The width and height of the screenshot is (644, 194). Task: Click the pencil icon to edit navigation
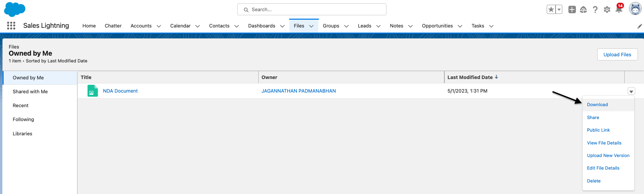(x=640, y=26)
